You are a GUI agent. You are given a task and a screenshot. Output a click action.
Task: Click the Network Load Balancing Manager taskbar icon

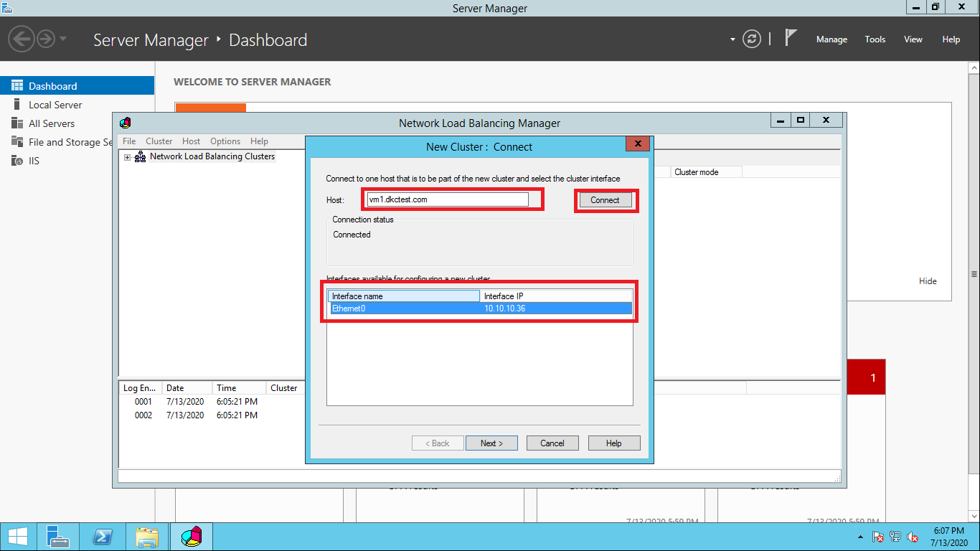point(192,537)
